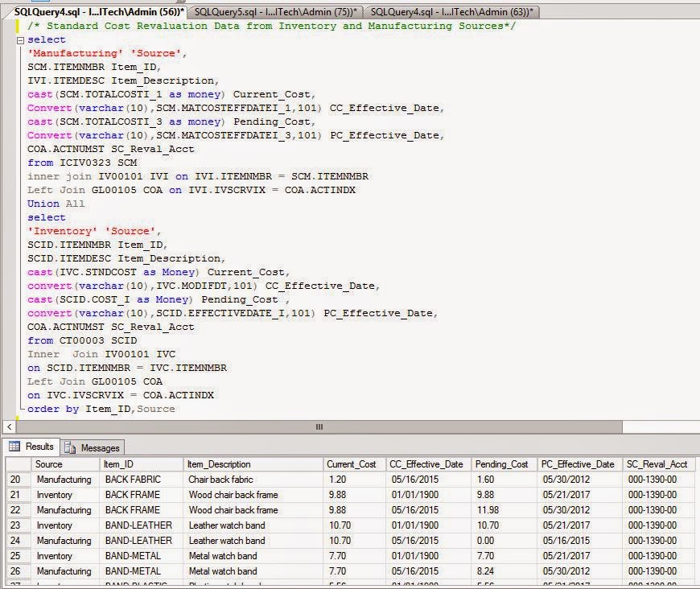Switch to SQLQuery5.sql Admin (75) tab
The image size is (700, 589).
(275, 12)
